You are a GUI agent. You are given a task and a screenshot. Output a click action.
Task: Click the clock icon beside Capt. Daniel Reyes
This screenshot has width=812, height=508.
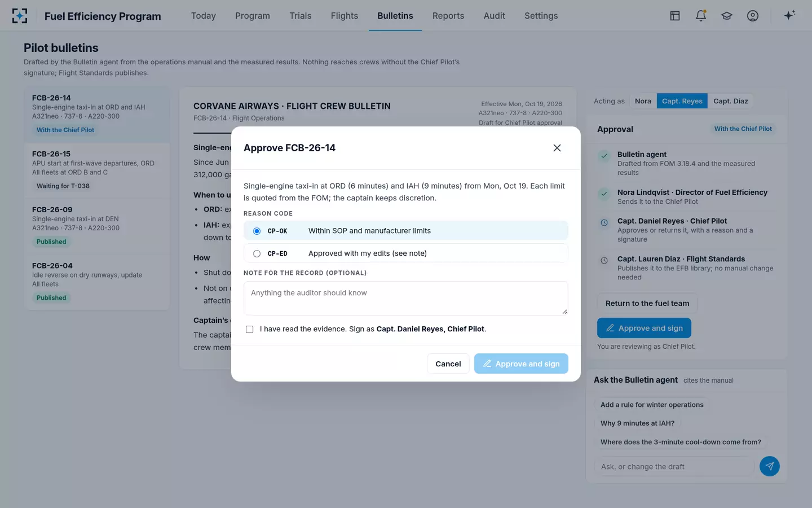(x=604, y=223)
